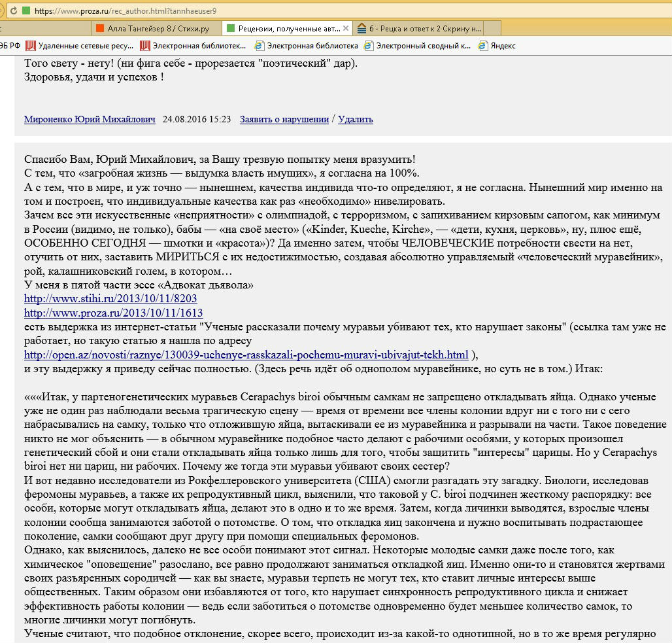
Task: Switch to the Алла Тангейзер 8 / Стихи.ру tab
Action: 156,28
